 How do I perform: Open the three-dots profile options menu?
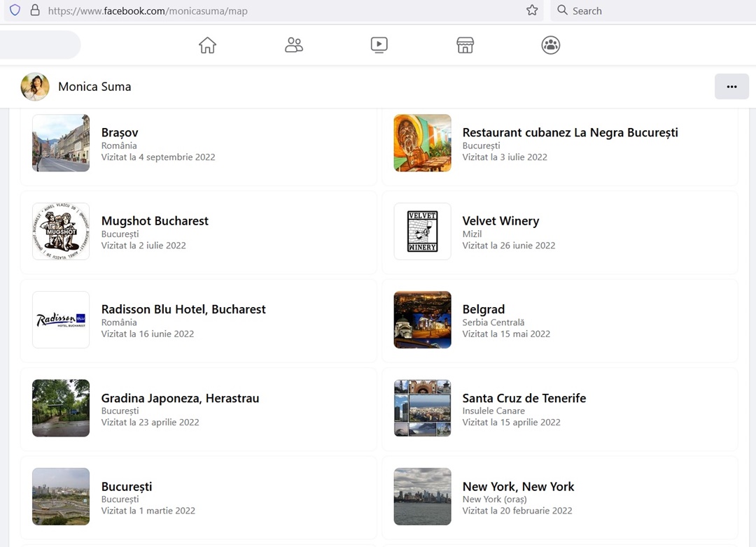pyautogui.click(x=731, y=87)
